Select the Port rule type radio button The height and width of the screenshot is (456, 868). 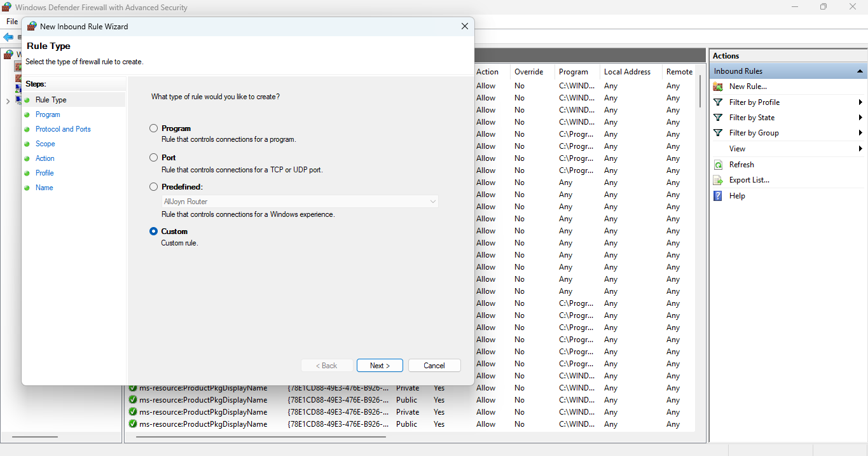153,157
